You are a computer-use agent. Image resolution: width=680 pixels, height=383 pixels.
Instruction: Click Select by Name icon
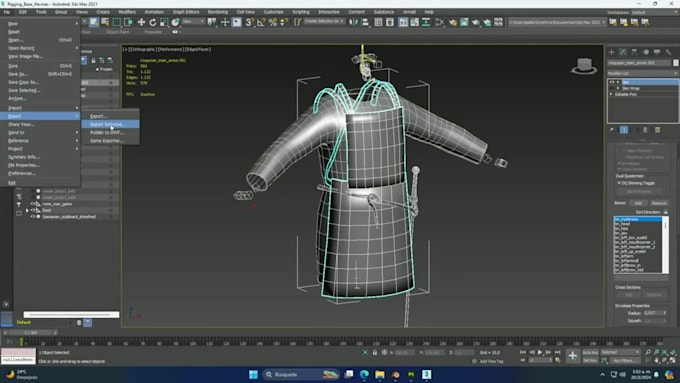point(105,22)
